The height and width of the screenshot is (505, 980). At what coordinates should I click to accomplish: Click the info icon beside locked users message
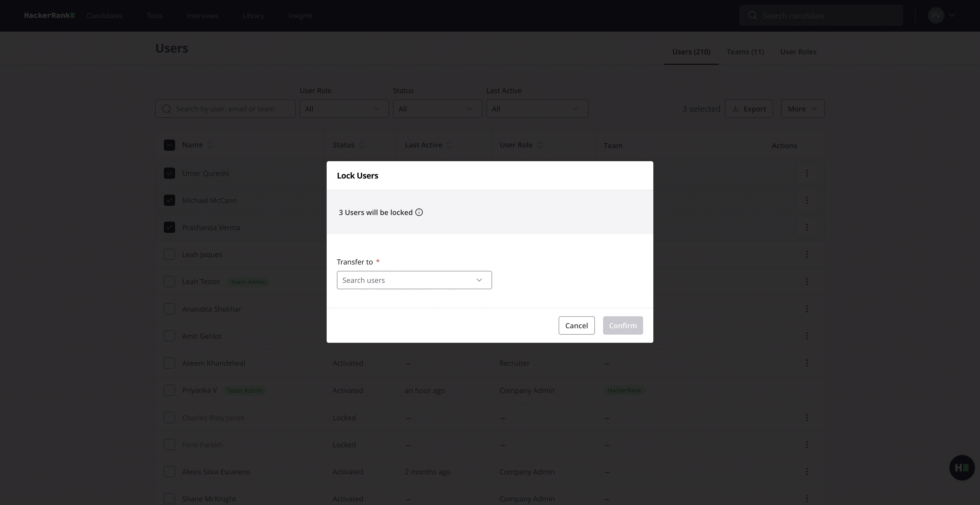tap(419, 212)
